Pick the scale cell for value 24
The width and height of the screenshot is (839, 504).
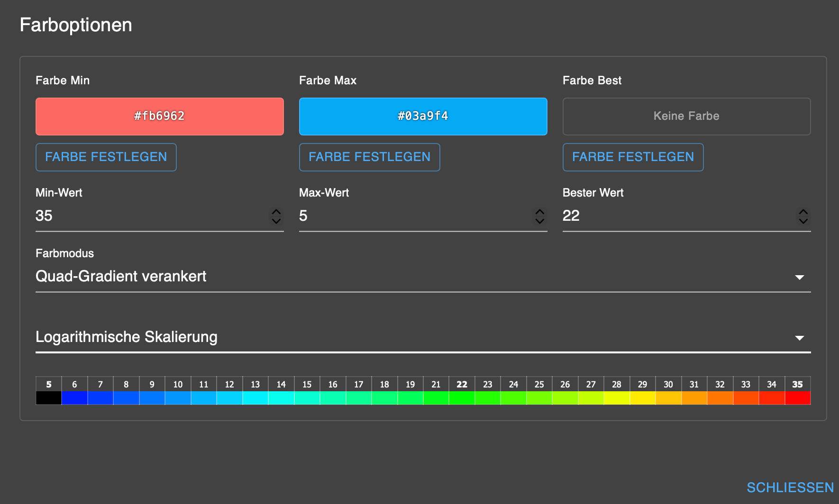(513, 391)
